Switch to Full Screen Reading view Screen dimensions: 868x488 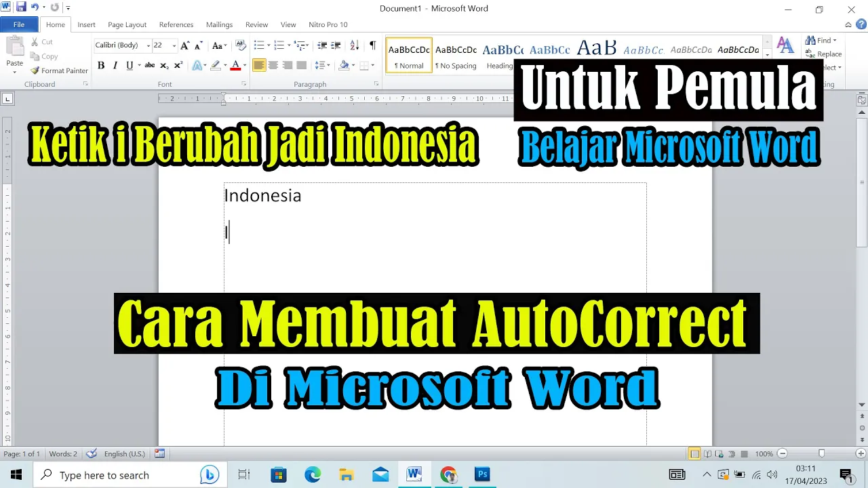707,453
